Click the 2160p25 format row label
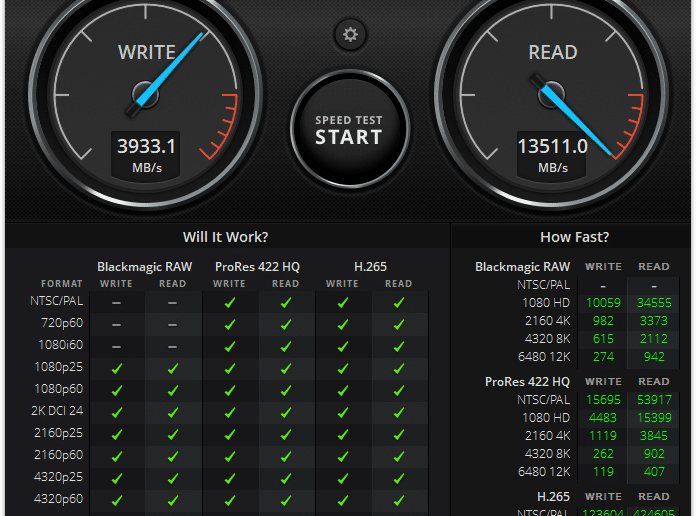 pyautogui.click(x=59, y=433)
